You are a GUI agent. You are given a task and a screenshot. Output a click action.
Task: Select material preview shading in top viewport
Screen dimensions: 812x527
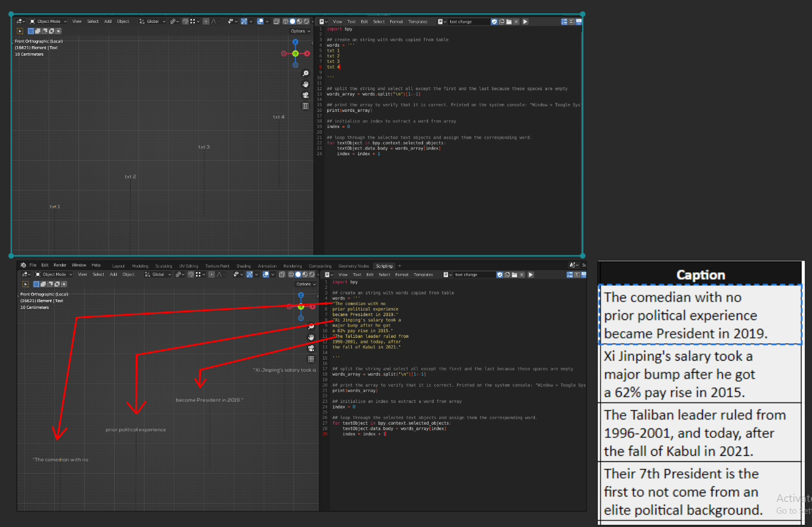click(x=299, y=22)
